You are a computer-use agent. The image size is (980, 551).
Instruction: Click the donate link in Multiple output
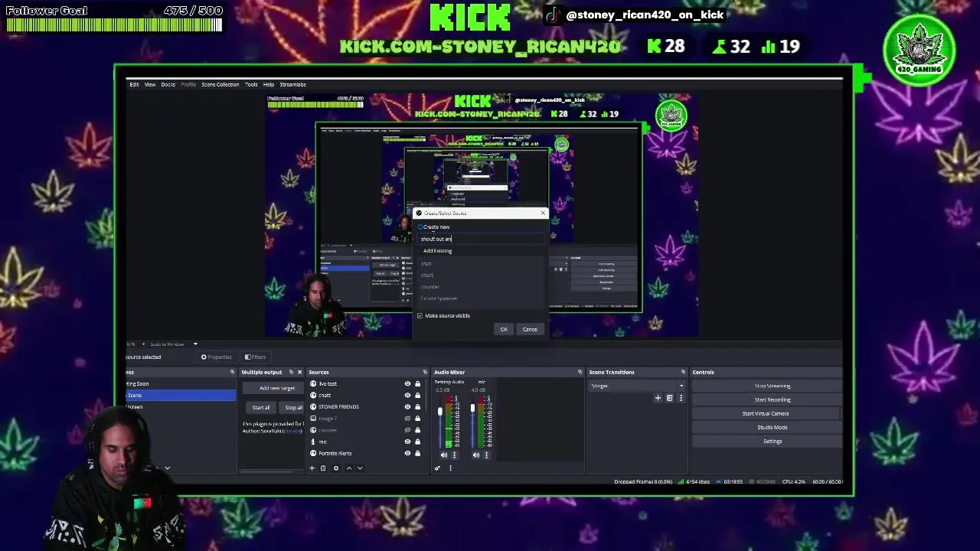click(x=292, y=431)
